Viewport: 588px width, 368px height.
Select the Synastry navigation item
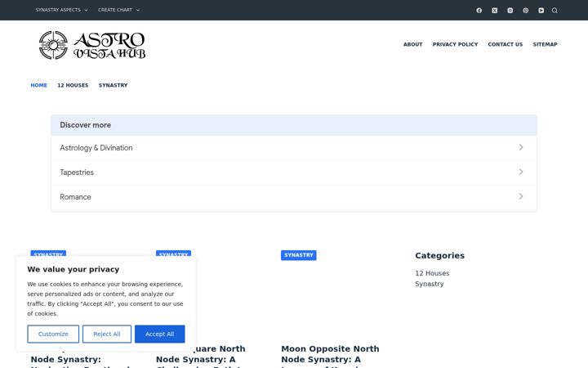113,85
